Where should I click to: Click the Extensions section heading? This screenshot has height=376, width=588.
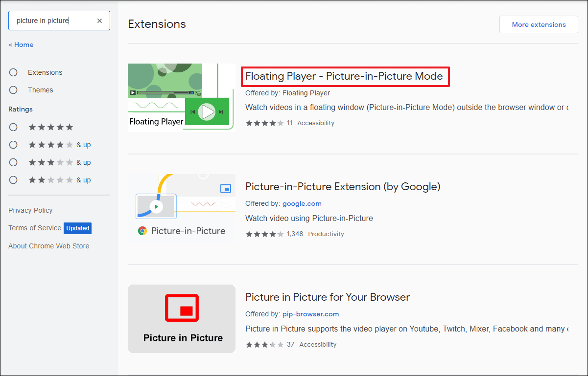[157, 24]
